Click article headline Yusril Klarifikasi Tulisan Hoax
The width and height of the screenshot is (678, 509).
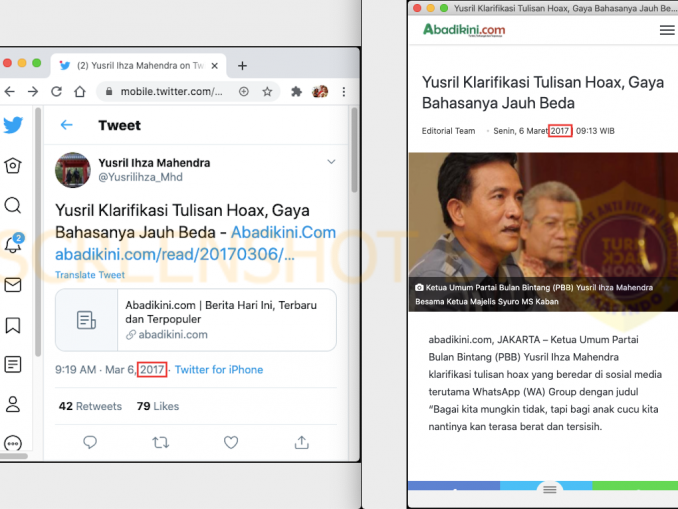click(543, 93)
